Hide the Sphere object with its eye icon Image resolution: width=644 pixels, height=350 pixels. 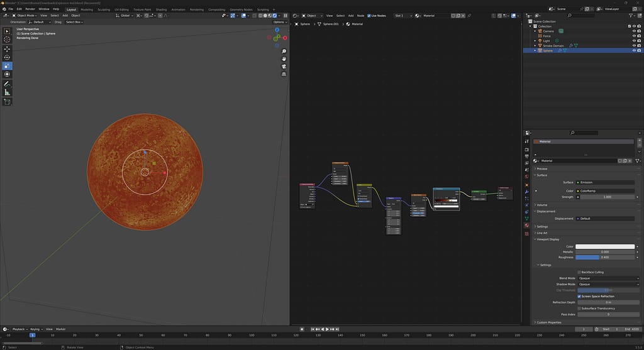click(x=634, y=50)
